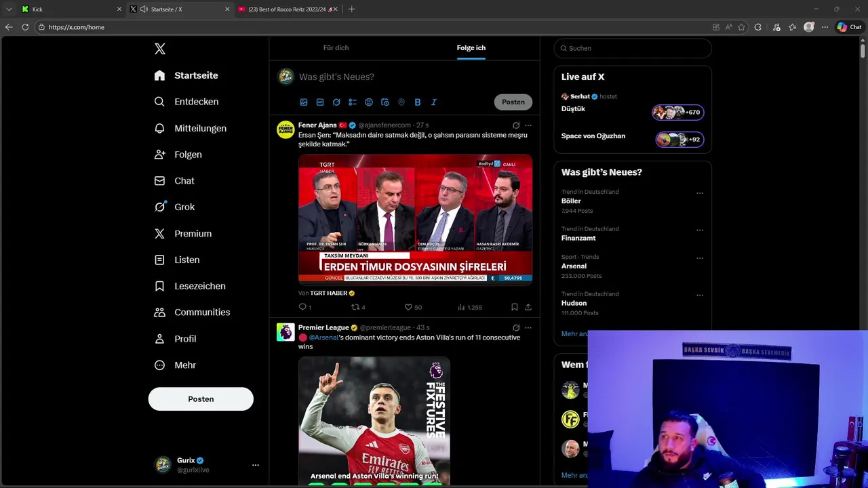The width and height of the screenshot is (868, 488).
Task: Click Grok icon on Premier League post
Action: coord(516,328)
